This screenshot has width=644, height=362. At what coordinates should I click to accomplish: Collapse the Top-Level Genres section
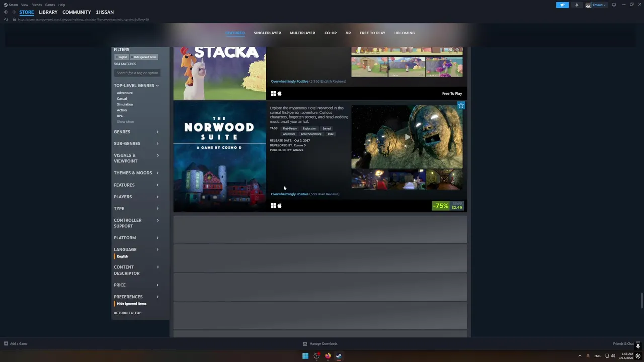click(136, 86)
